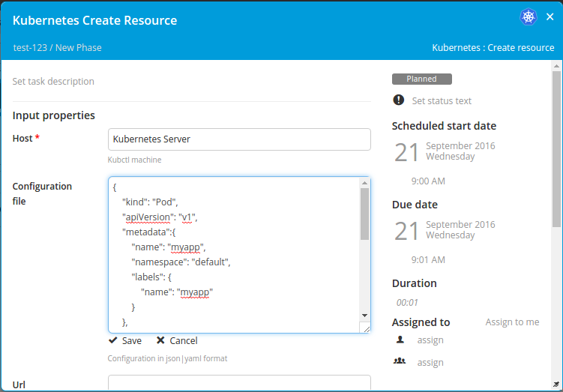The image size is (563, 392).
Task: Click the single user assign icon
Action: [x=400, y=340]
